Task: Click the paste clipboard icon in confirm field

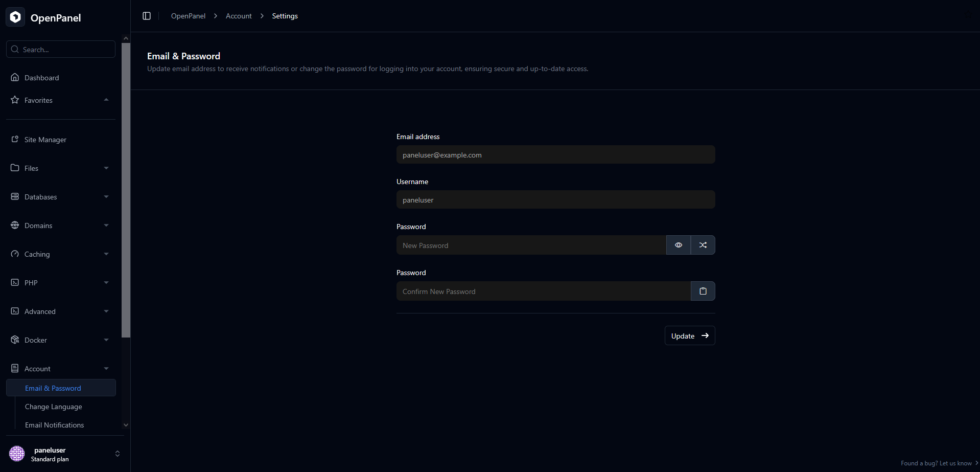Action: tap(703, 291)
